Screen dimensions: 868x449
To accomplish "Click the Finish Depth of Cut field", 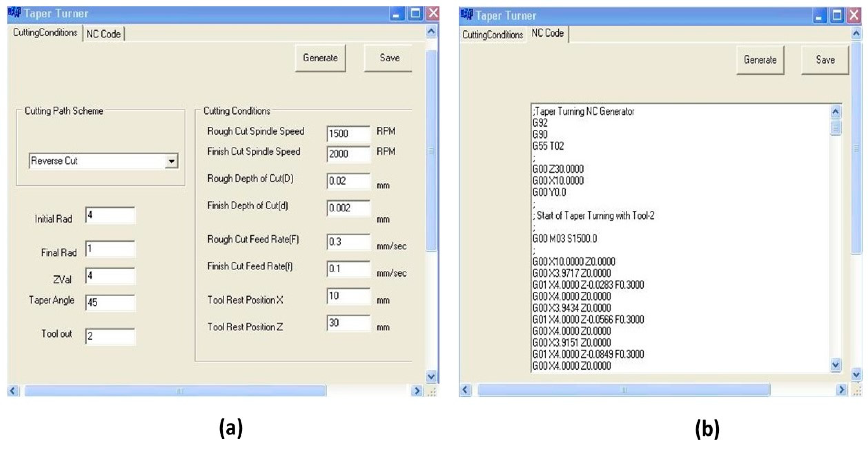I will (x=348, y=208).
